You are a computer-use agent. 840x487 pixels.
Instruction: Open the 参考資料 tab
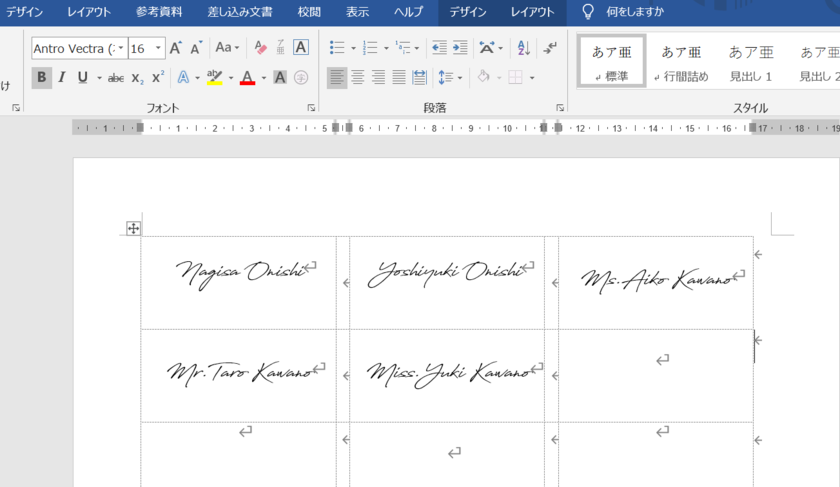(x=159, y=12)
